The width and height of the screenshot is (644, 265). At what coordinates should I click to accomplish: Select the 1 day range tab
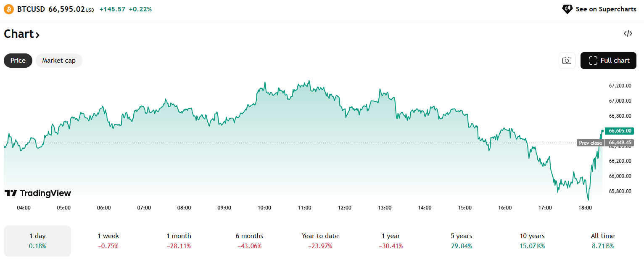click(37, 241)
